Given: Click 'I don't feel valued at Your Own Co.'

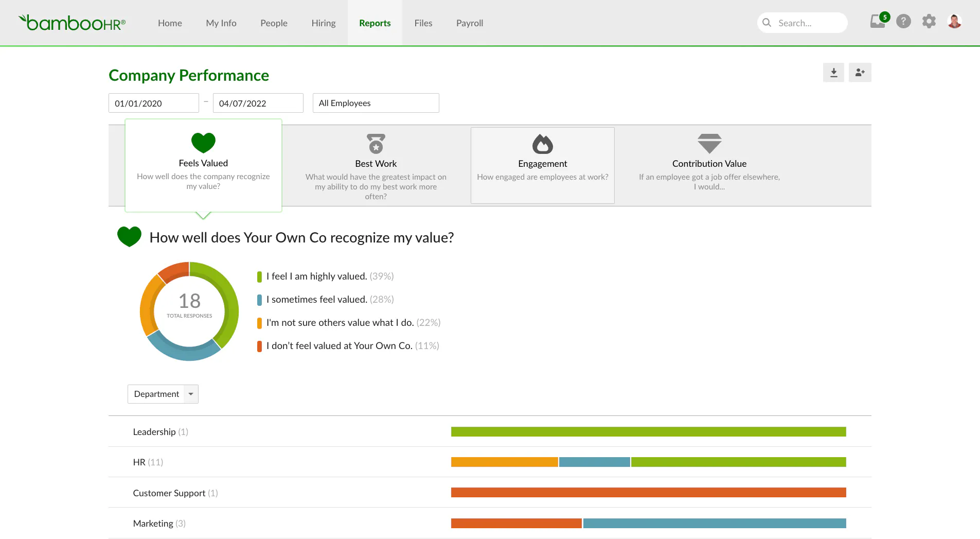Looking at the screenshot, I should click(x=340, y=346).
